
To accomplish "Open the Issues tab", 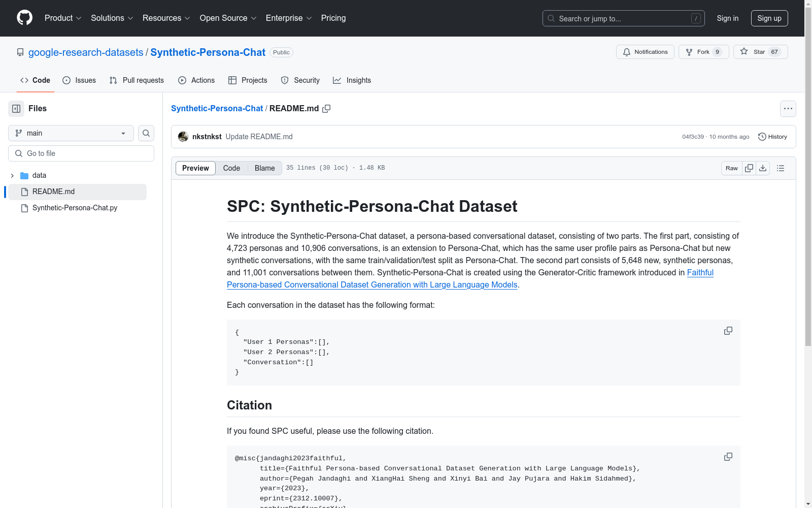I will point(79,80).
